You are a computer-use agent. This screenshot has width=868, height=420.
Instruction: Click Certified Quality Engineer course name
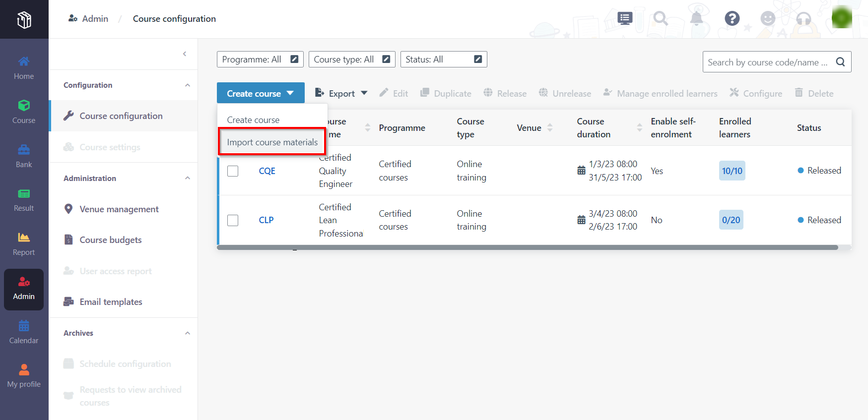click(336, 171)
